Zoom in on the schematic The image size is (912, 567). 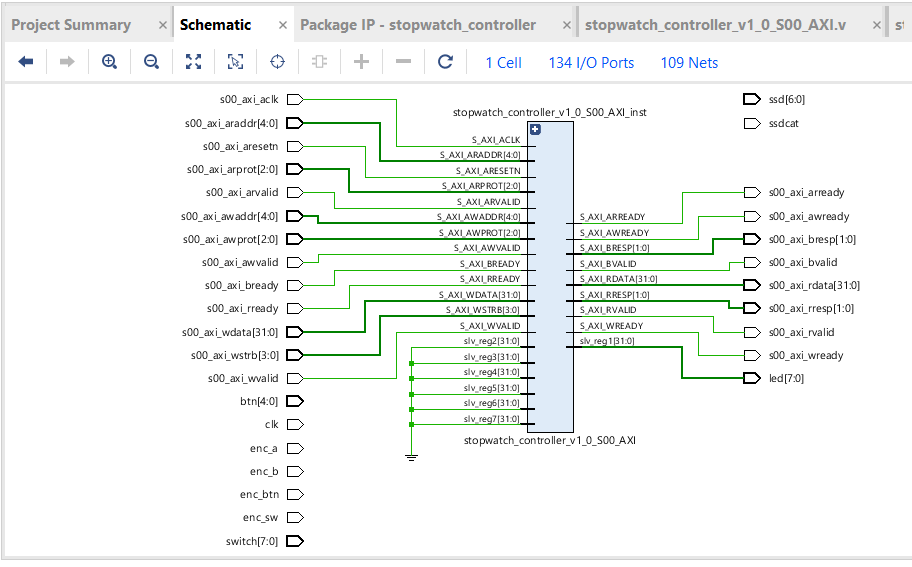tap(109, 62)
